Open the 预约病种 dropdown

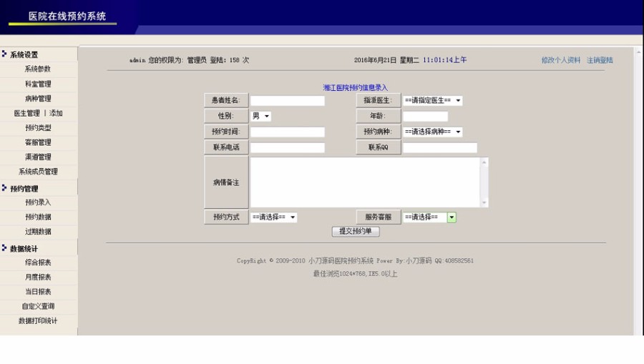click(432, 132)
